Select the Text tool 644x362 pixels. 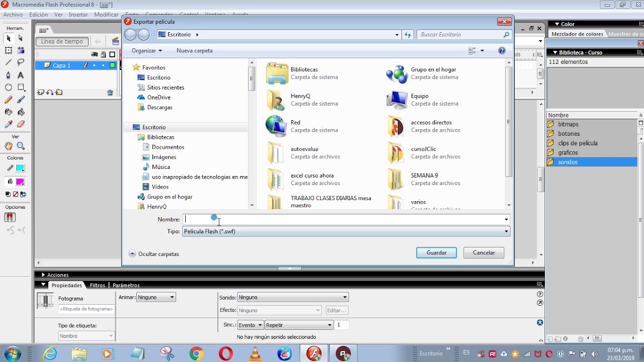pyautogui.click(x=21, y=75)
